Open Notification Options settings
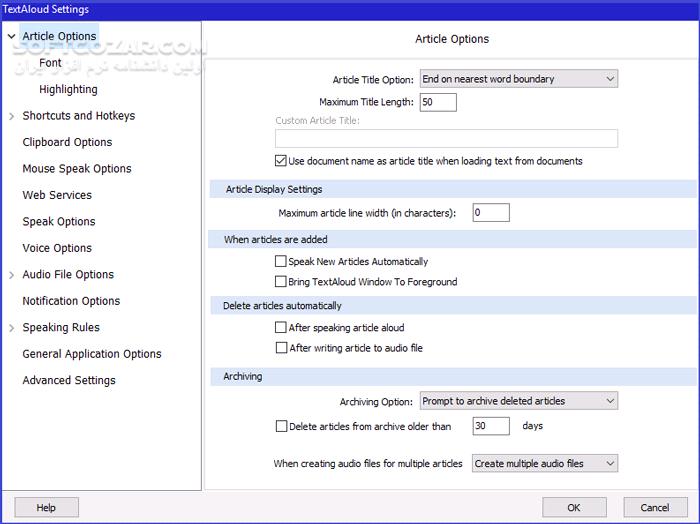 [71, 301]
